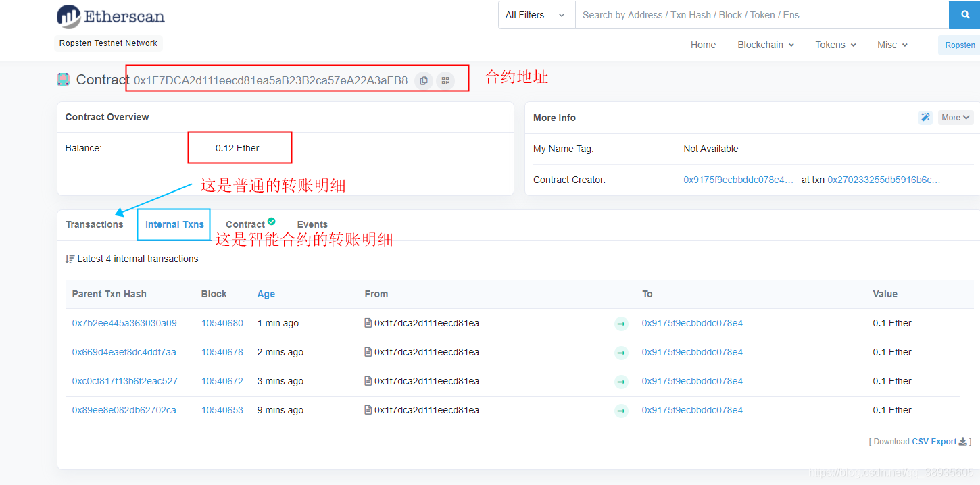Viewport: 980px width, 485px height.
Task: Switch to the Internal Txns tab
Action: tap(174, 224)
